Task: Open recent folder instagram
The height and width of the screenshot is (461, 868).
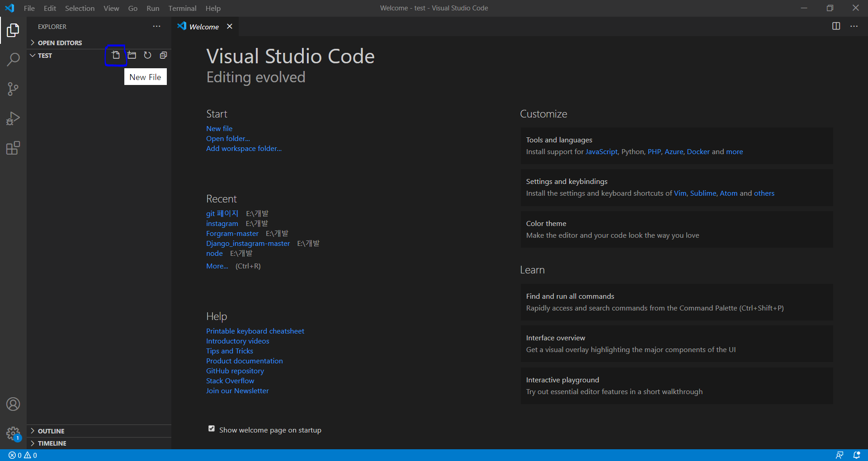Action: (x=222, y=223)
